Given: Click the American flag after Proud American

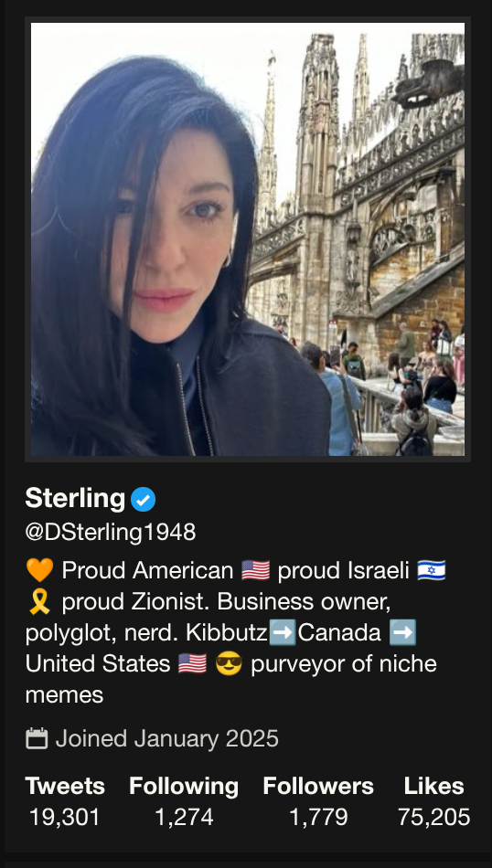Looking at the screenshot, I should tap(255, 570).
